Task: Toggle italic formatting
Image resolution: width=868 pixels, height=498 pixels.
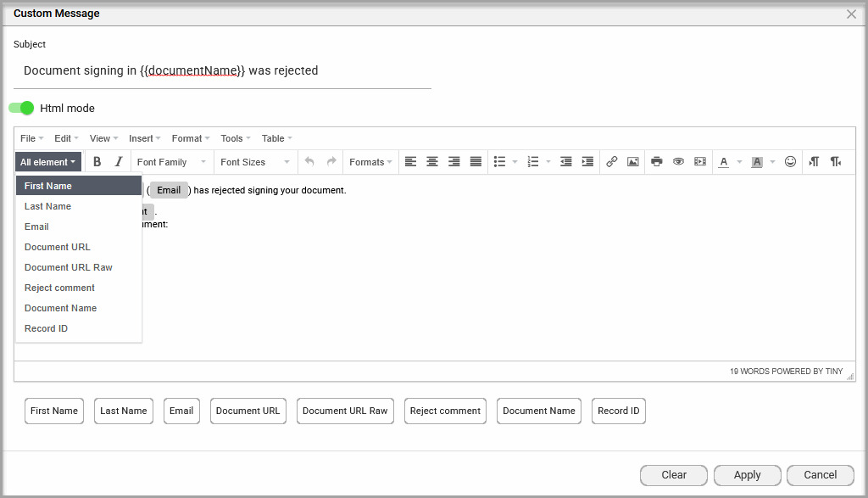Action: 119,162
